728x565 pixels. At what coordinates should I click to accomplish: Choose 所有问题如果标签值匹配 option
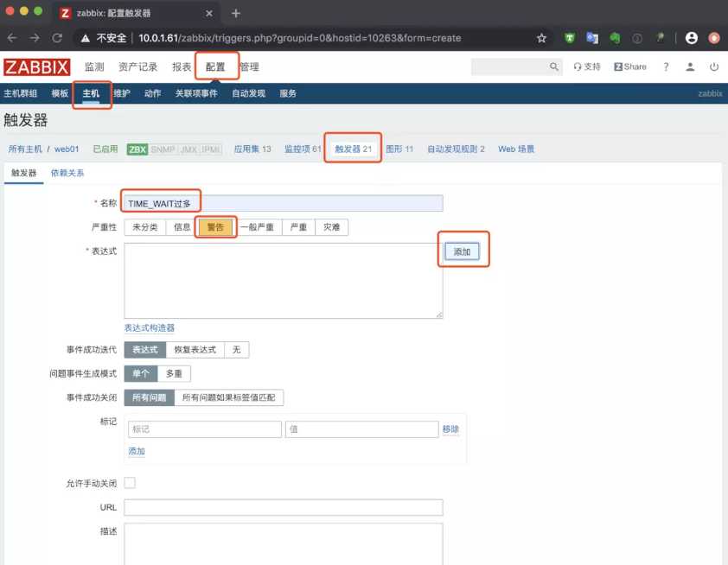[229, 397]
